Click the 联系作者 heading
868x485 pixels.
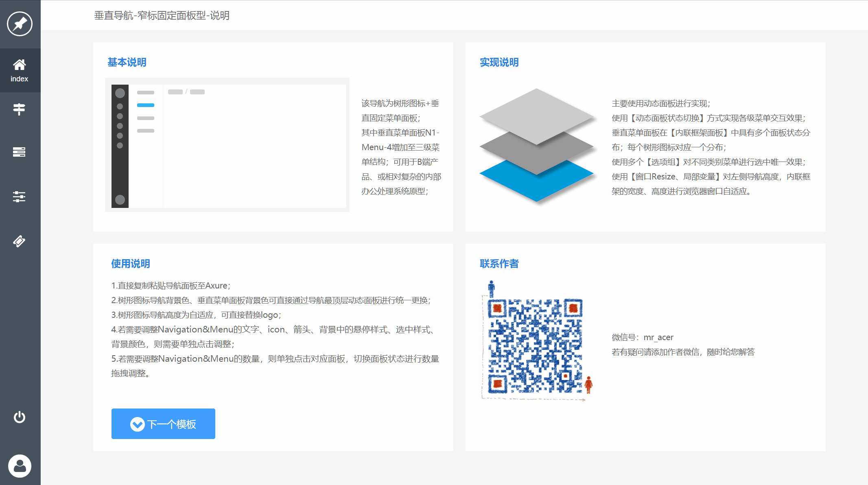tap(499, 264)
